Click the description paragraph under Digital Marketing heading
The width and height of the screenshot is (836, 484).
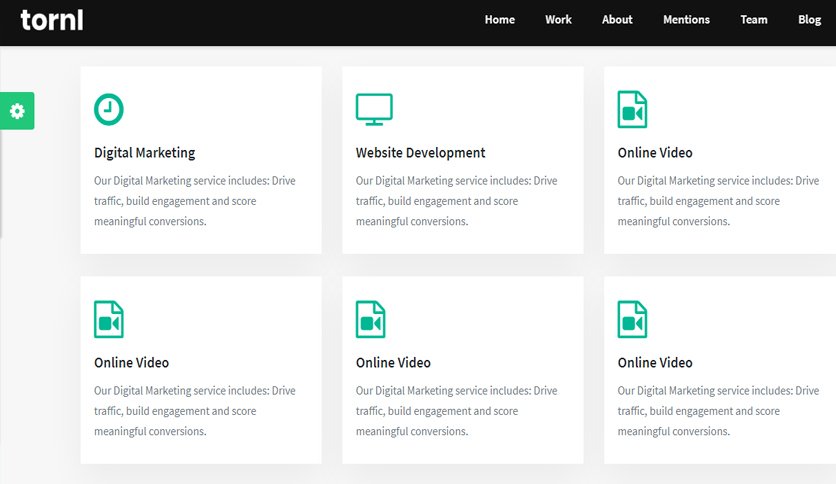[x=195, y=201]
